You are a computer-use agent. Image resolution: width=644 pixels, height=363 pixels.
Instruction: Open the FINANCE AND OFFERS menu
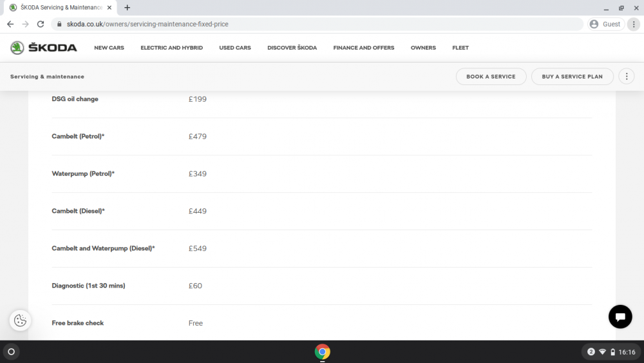(x=363, y=48)
